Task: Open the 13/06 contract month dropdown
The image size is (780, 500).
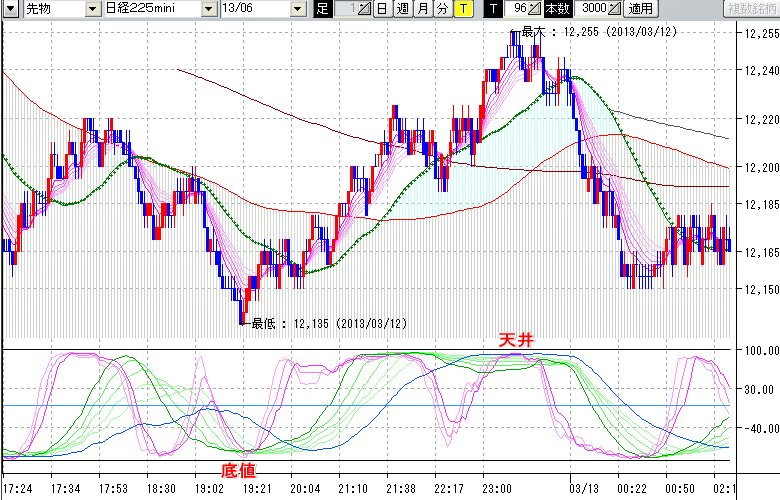Action: tap(299, 9)
